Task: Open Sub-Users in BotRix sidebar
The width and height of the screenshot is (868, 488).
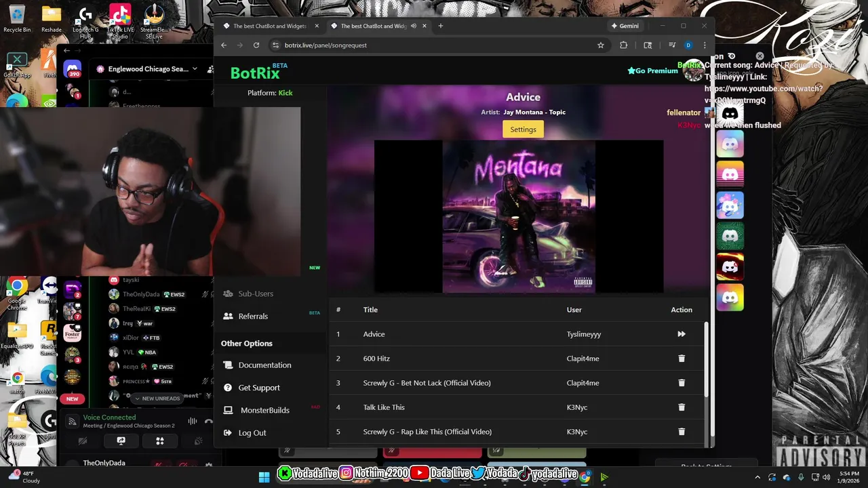Action: point(256,293)
